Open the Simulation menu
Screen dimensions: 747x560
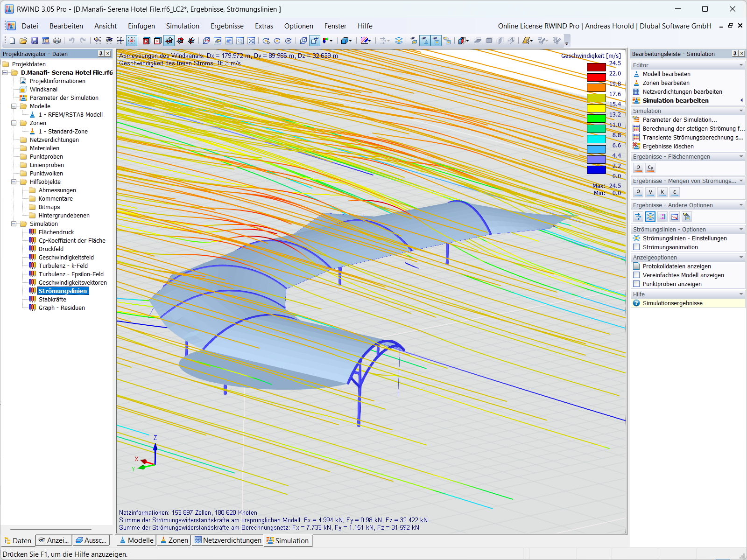pyautogui.click(x=183, y=26)
